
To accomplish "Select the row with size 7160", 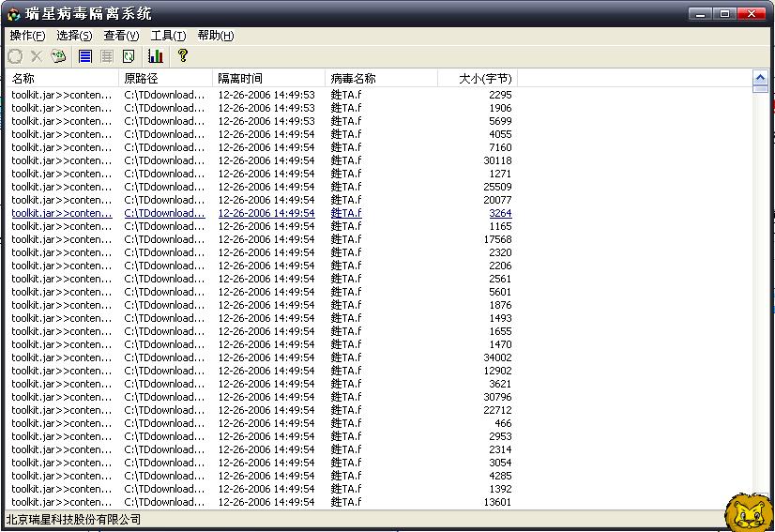I will coord(262,147).
